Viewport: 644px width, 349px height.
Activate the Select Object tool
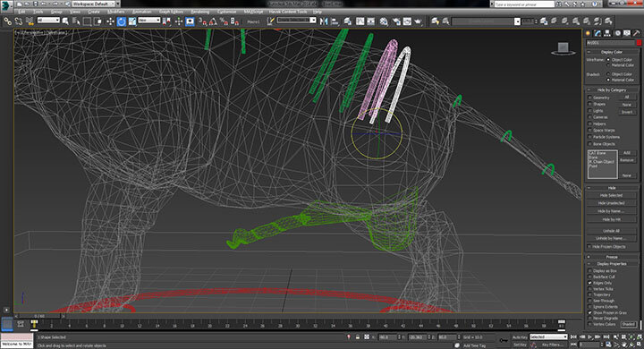(x=65, y=21)
